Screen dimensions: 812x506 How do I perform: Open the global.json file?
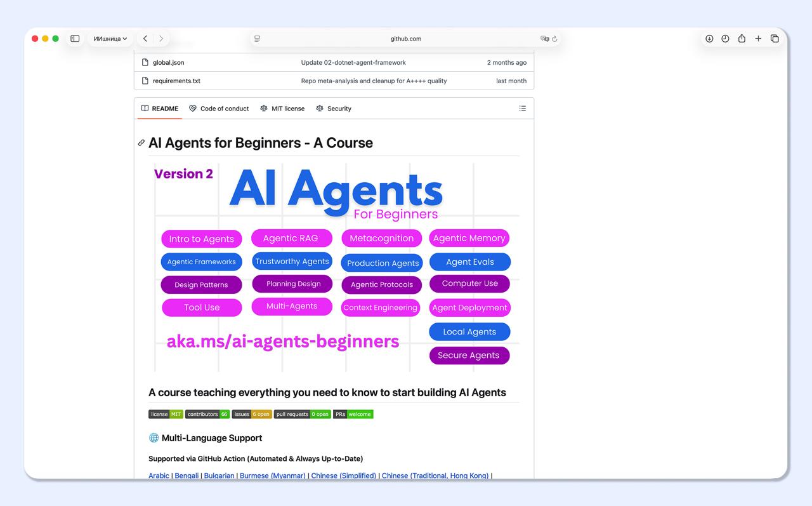coord(169,63)
